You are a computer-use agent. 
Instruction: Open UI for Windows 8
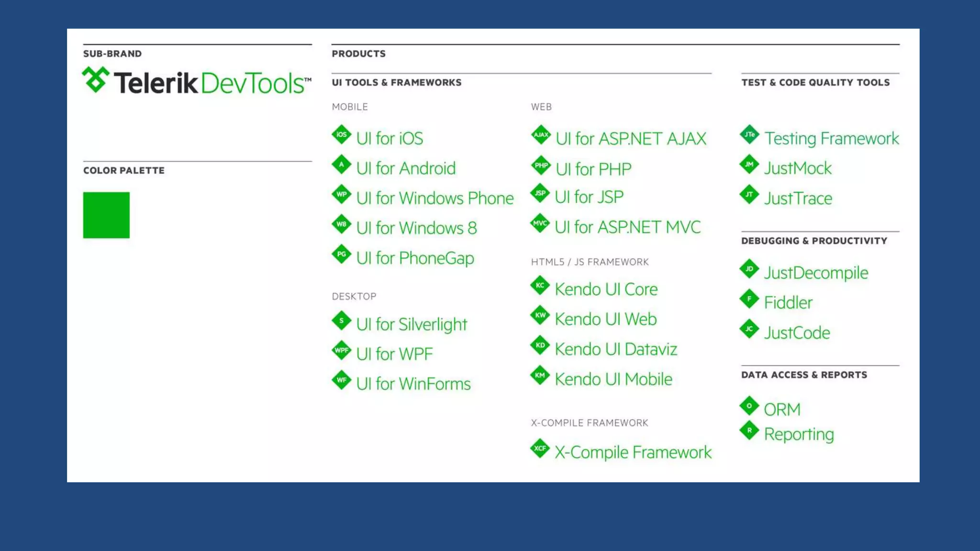point(416,228)
